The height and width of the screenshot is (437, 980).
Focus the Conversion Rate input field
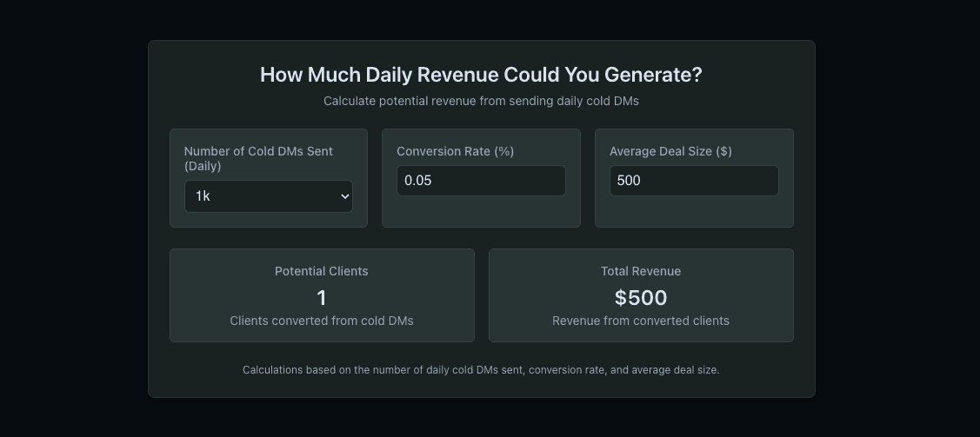[481, 181]
